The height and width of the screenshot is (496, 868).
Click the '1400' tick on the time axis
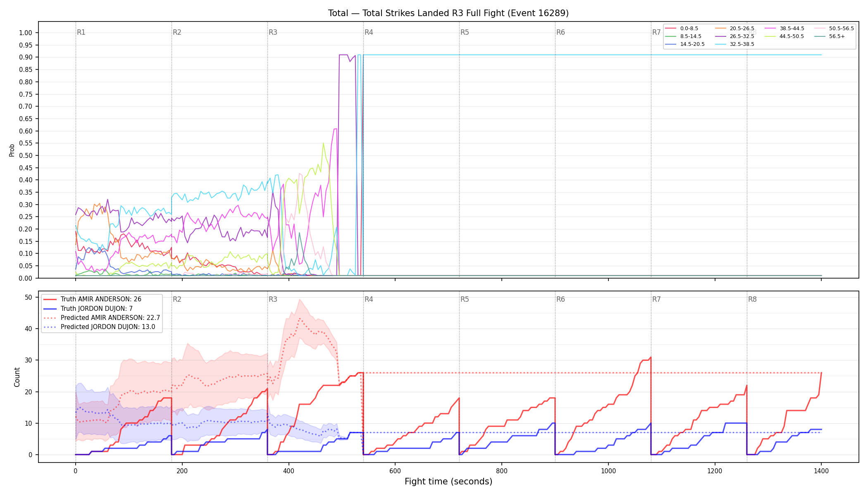(821, 471)
